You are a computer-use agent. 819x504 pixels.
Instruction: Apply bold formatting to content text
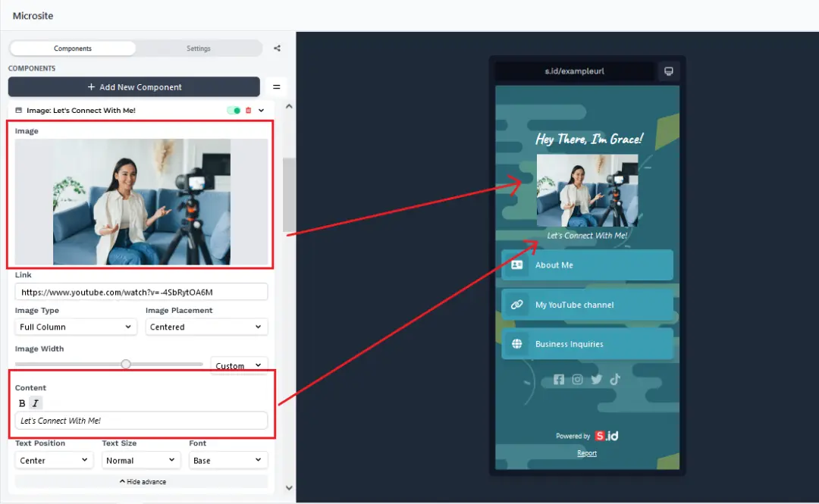(x=22, y=403)
